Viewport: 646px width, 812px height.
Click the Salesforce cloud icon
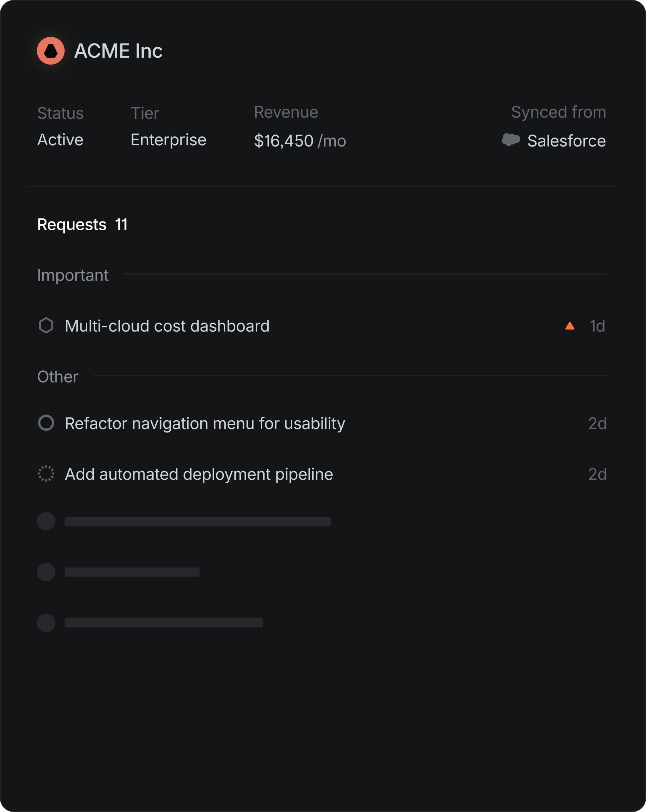click(511, 140)
